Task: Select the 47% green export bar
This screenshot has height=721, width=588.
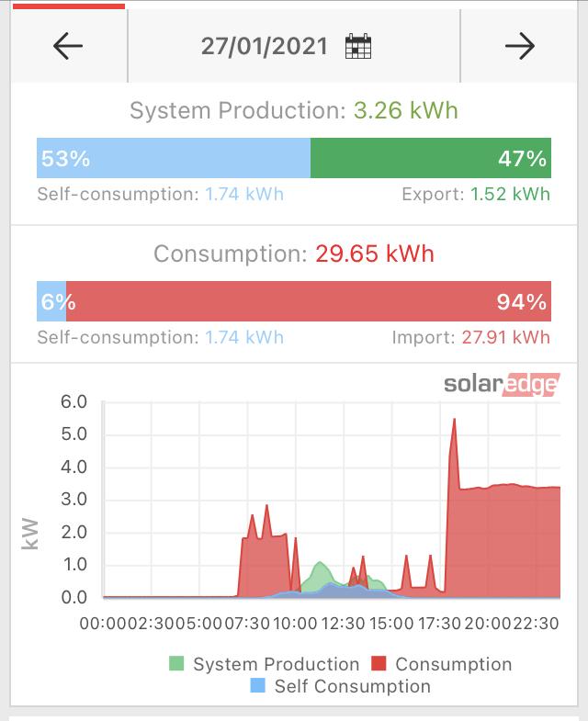Action: tap(431, 158)
